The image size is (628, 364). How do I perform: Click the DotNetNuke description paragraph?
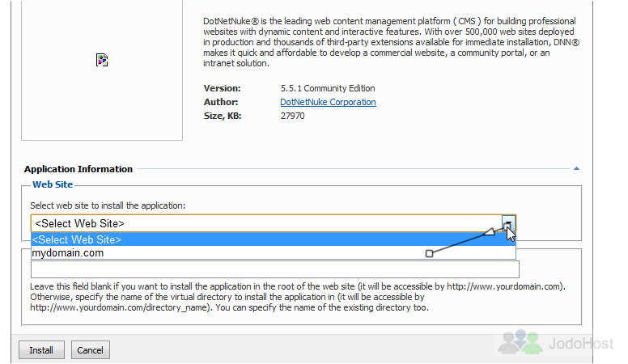pyautogui.click(x=391, y=42)
